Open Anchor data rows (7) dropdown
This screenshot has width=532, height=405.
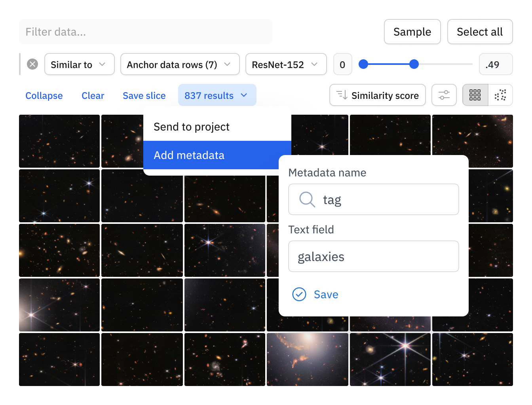click(x=180, y=64)
